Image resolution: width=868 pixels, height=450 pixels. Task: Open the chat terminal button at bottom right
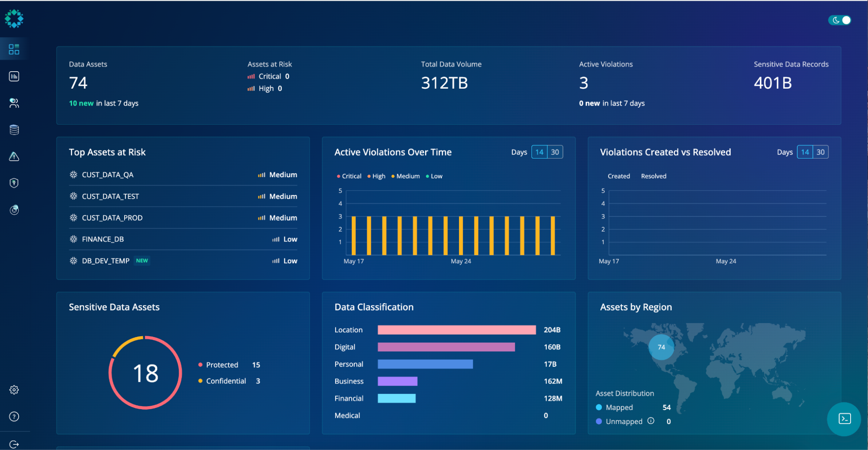click(844, 419)
